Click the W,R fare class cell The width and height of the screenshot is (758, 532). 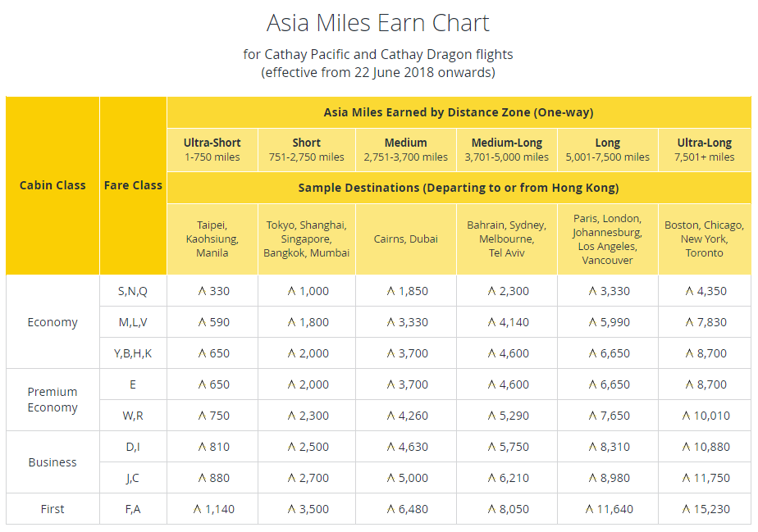(133, 416)
